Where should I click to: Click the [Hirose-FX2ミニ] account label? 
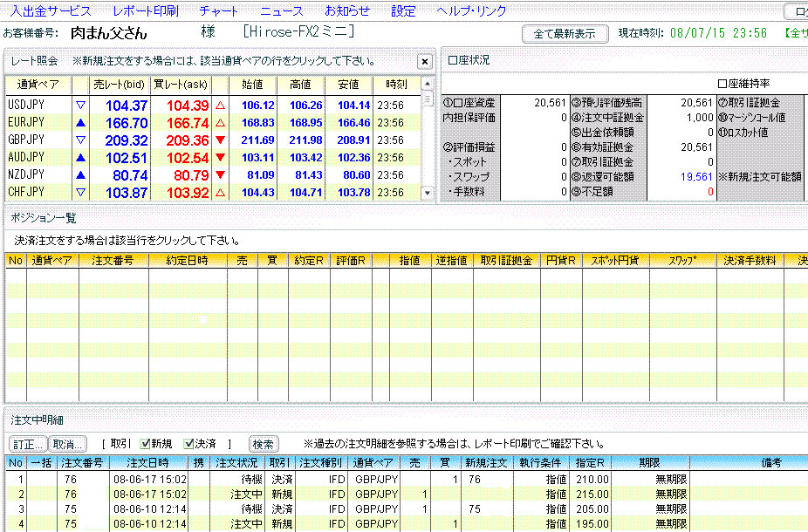298,32
